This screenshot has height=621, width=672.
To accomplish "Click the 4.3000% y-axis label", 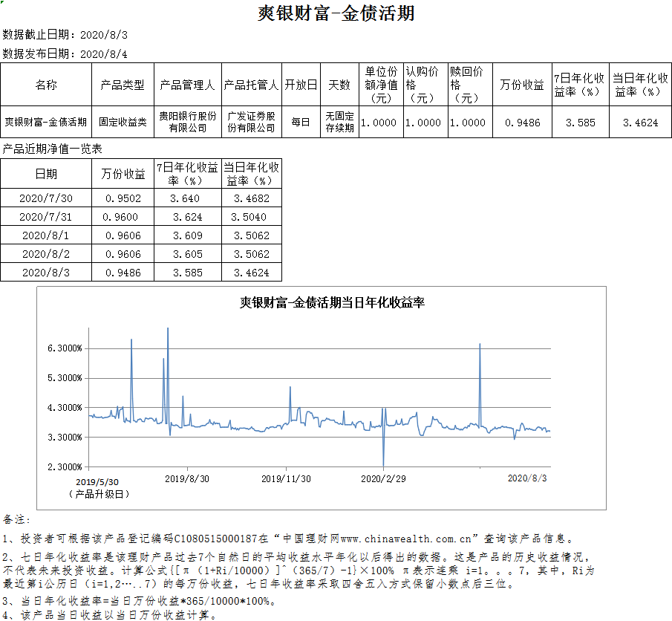I will pos(65,407).
